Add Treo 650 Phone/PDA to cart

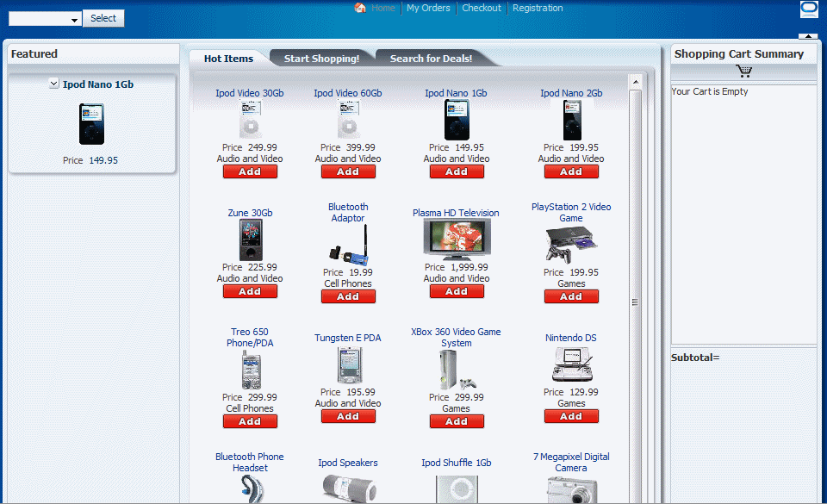[250, 422]
